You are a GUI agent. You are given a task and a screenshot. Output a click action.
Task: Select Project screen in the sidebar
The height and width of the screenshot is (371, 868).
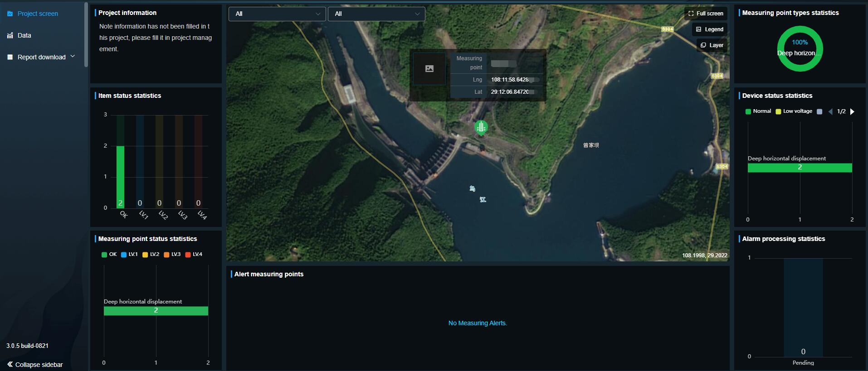pyautogui.click(x=38, y=14)
